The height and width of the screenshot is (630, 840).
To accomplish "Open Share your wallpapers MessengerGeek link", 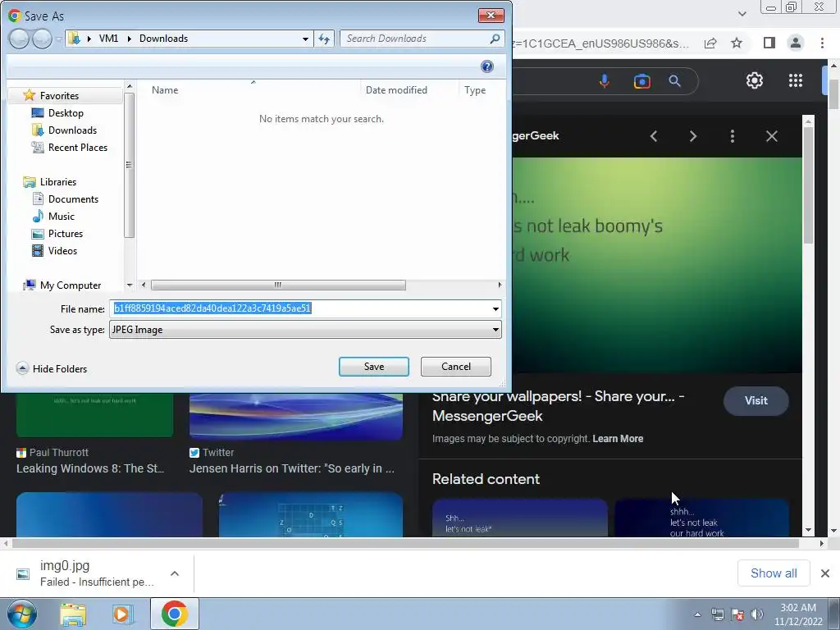I will pyautogui.click(x=558, y=406).
